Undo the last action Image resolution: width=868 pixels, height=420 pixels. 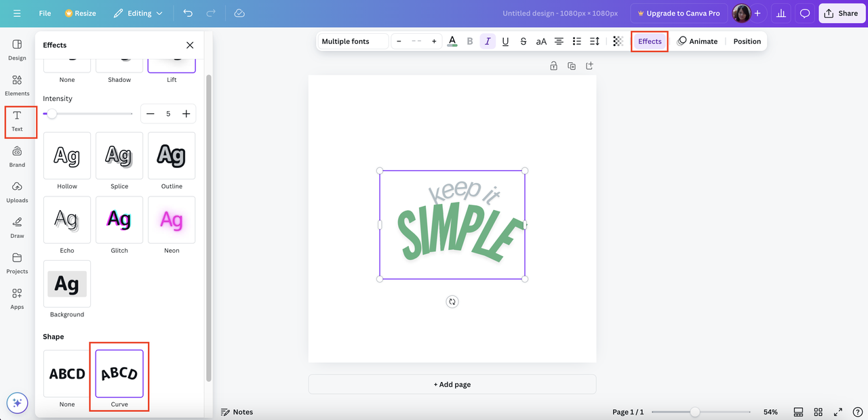click(188, 14)
